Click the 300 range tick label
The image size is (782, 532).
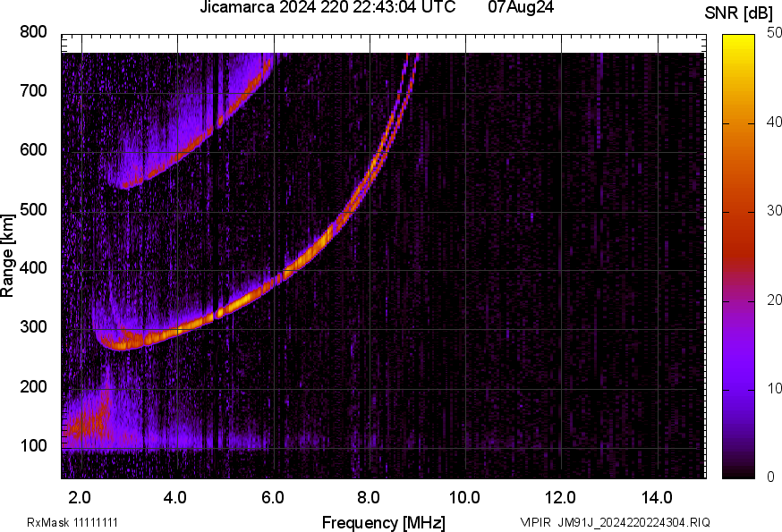33,327
